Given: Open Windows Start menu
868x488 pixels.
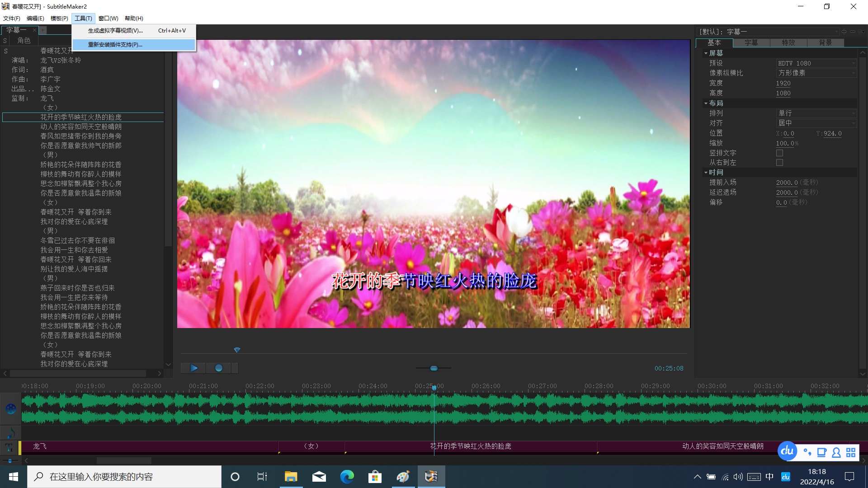Looking at the screenshot, I should [14, 477].
